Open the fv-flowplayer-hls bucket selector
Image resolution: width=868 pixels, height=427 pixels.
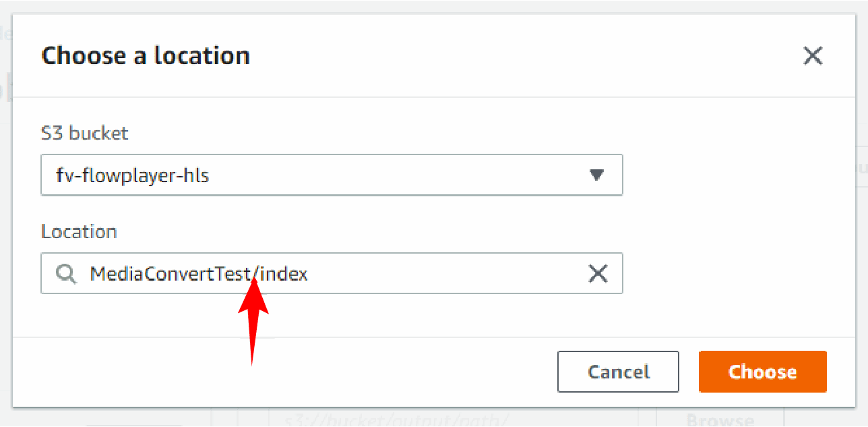(x=332, y=175)
